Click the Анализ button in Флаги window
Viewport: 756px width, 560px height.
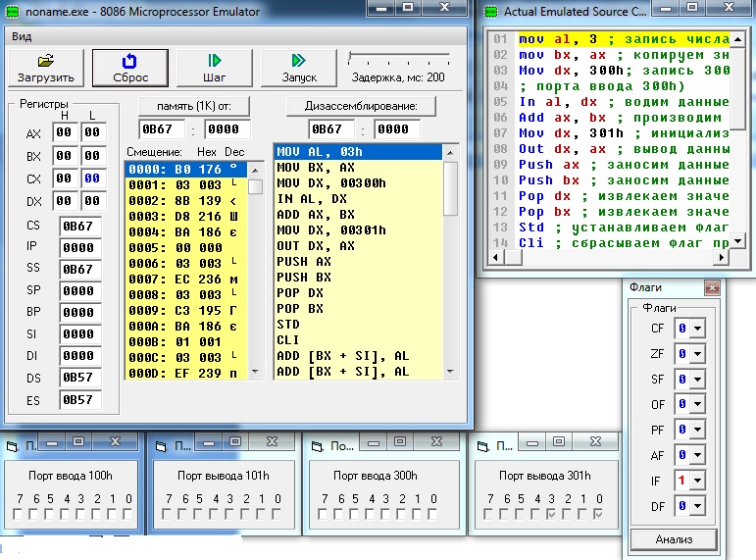click(674, 539)
